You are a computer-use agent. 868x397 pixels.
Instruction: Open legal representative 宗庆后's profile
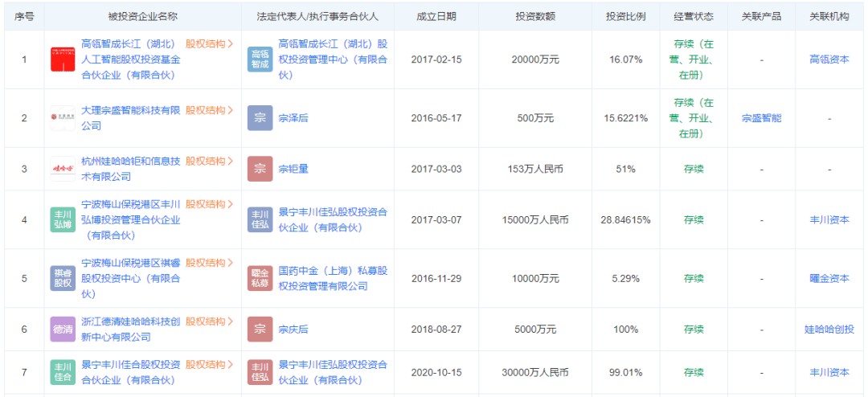[x=293, y=329]
